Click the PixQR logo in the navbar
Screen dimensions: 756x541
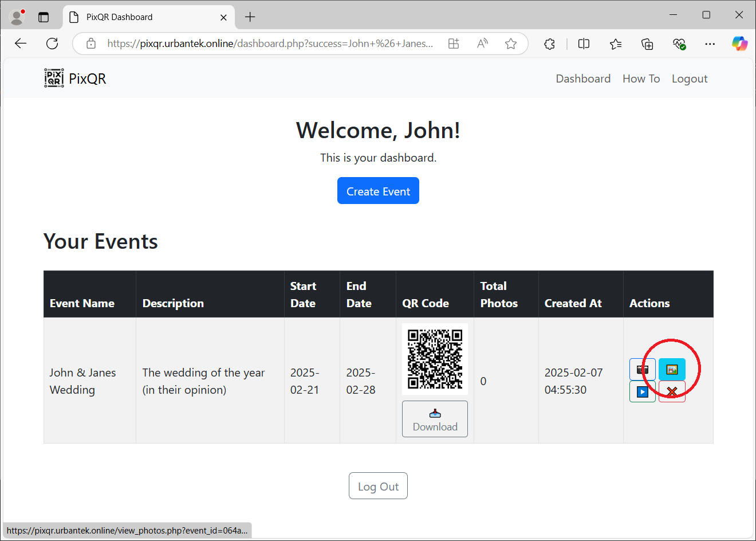[x=75, y=79]
